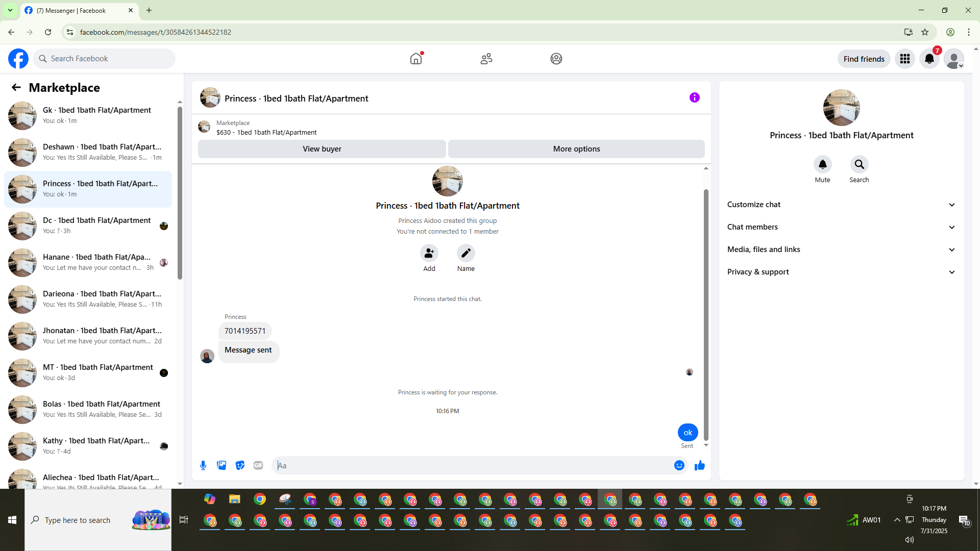Click the Add people icon
This screenshot has width=980, height=551.
coord(429,253)
